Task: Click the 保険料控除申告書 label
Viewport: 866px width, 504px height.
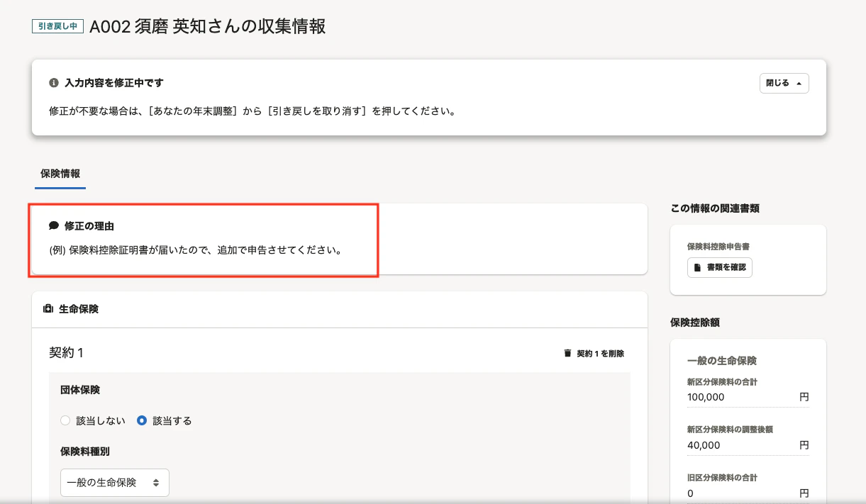Action: point(718,247)
